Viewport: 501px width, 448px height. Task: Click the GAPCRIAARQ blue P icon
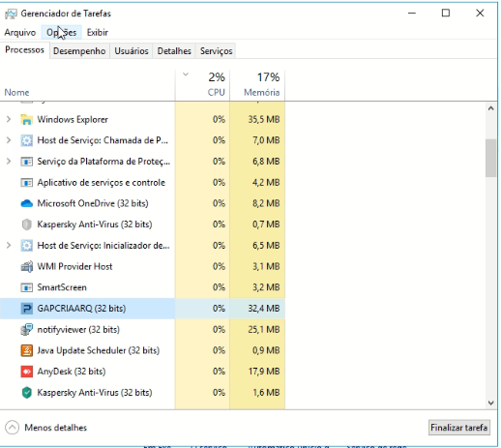26,309
